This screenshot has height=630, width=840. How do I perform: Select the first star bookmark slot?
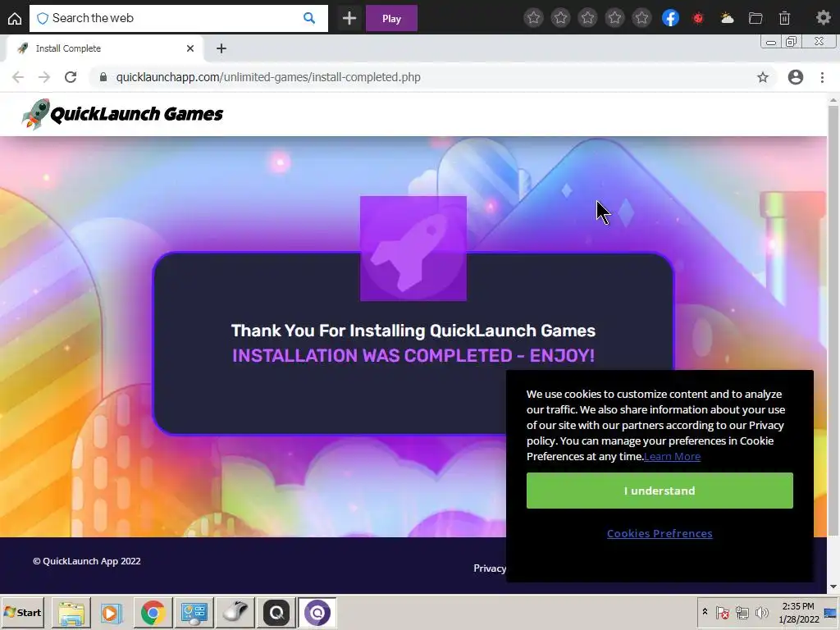click(533, 18)
